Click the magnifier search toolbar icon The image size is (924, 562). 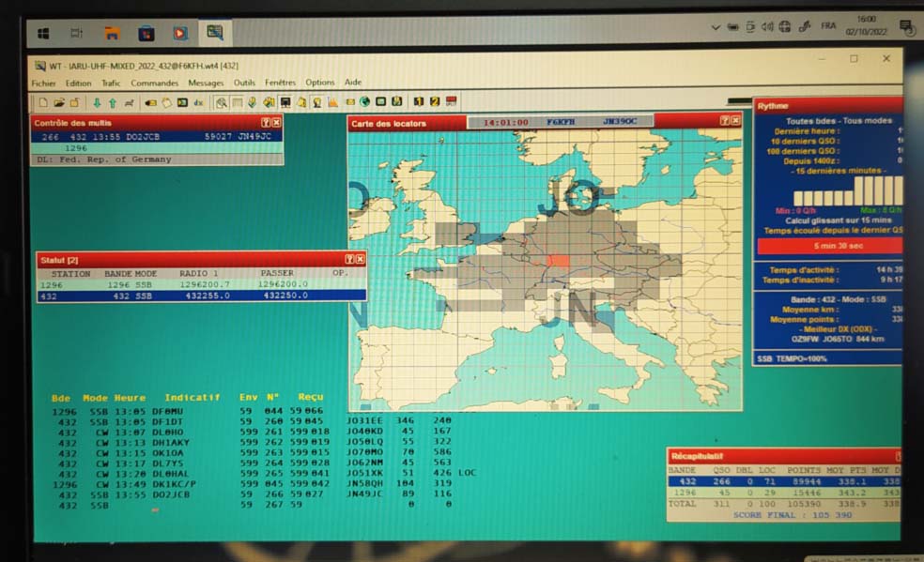[x=221, y=102]
